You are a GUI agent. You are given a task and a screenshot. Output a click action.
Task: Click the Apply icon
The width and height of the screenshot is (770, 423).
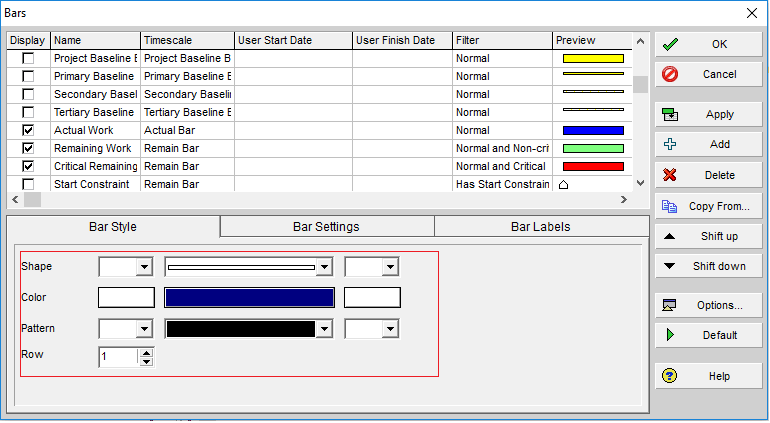pyautogui.click(x=670, y=114)
